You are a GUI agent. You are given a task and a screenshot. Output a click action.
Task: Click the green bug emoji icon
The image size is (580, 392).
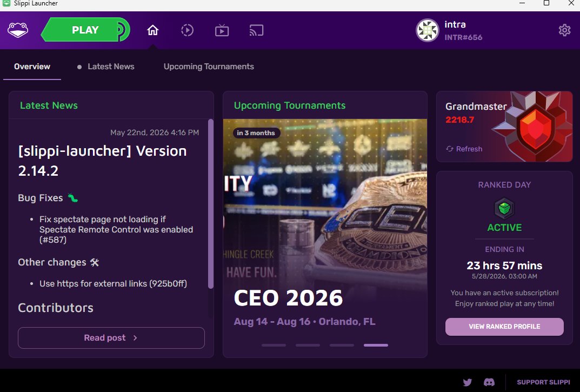[73, 198]
